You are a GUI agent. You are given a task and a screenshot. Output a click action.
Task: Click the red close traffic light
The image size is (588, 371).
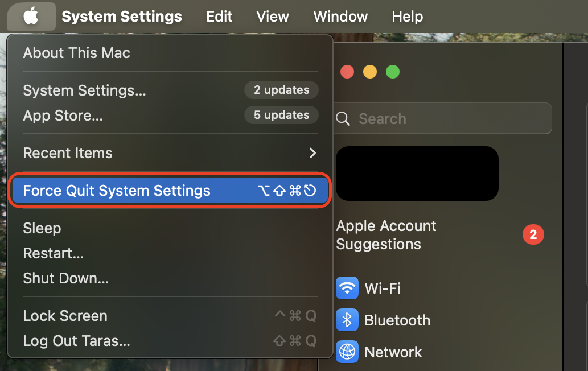tap(347, 72)
